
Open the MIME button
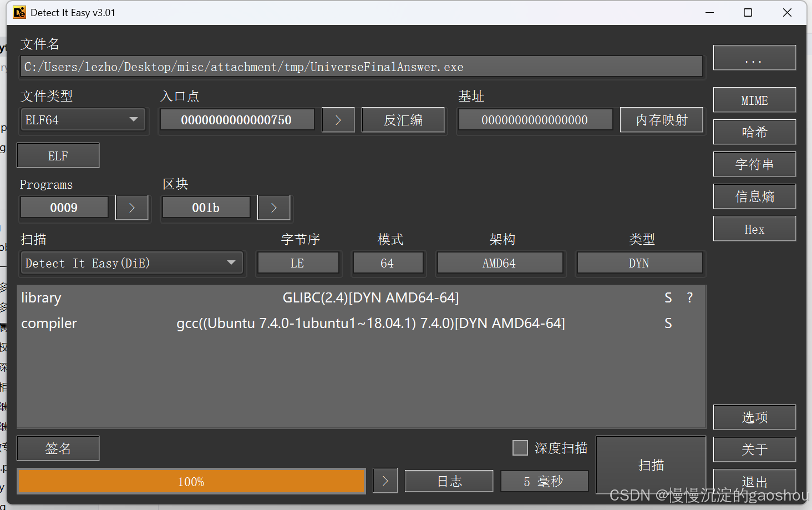754,100
